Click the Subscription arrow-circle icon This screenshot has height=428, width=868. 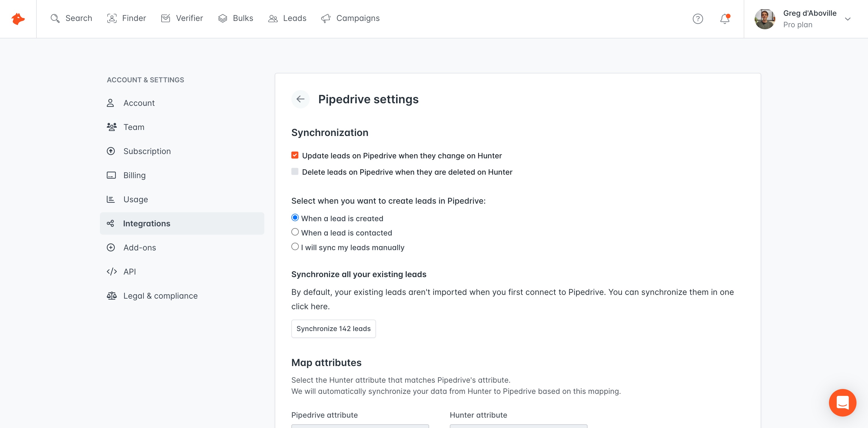pyautogui.click(x=111, y=151)
